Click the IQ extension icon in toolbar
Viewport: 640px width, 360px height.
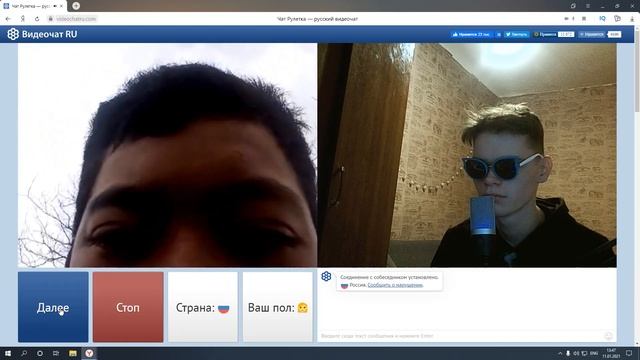tap(602, 19)
